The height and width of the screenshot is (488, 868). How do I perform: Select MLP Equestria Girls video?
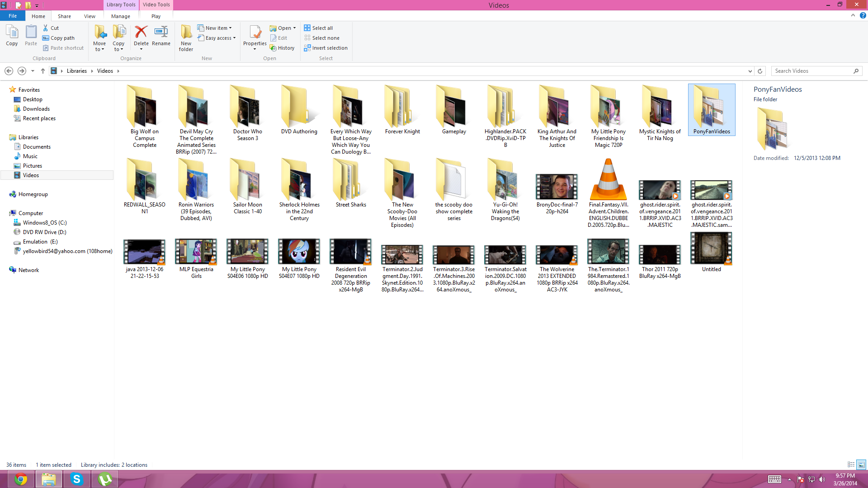[x=196, y=259]
